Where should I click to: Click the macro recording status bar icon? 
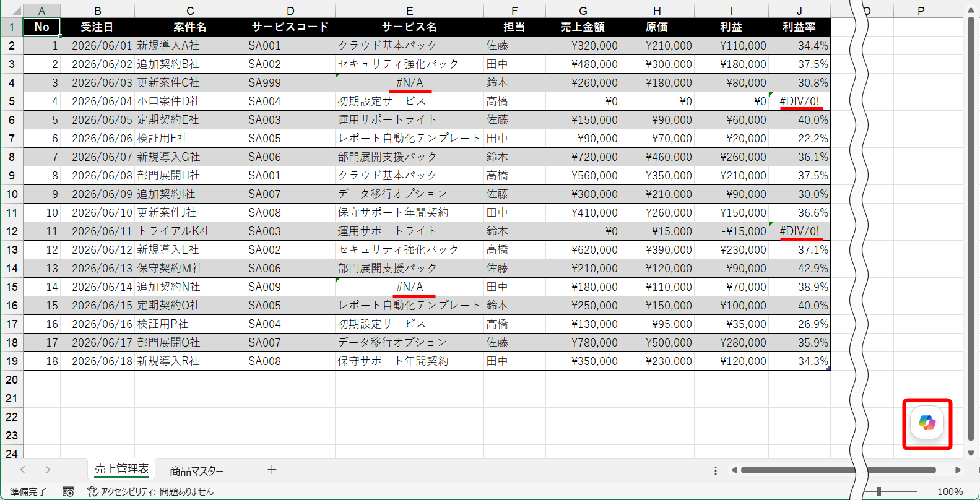[x=68, y=491]
